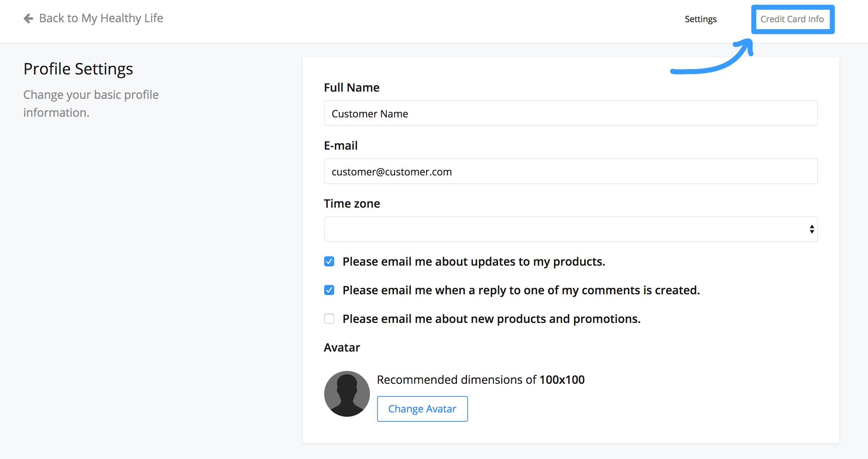
Task: Click the new products promotions label text
Action: (491, 319)
